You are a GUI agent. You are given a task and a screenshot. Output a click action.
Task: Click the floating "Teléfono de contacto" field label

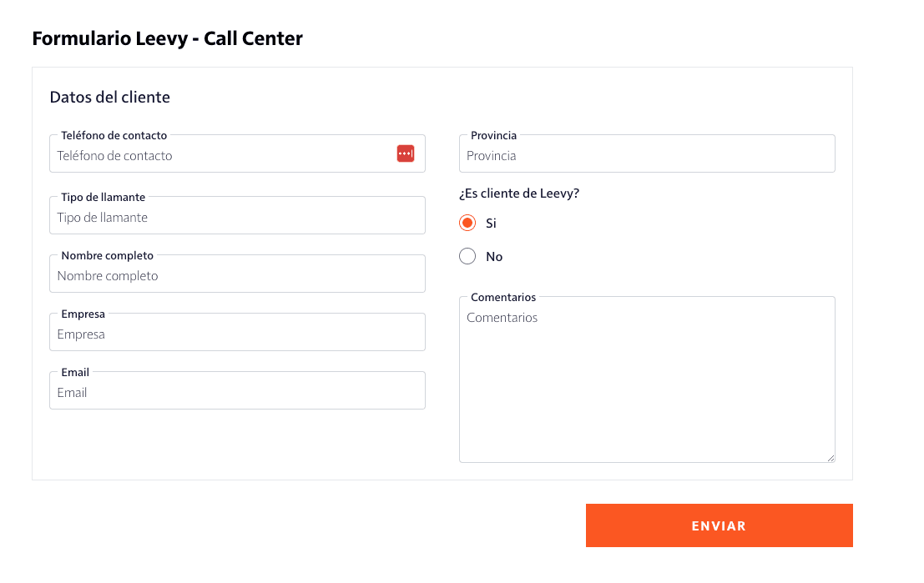pyautogui.click(x=114, y=135)
